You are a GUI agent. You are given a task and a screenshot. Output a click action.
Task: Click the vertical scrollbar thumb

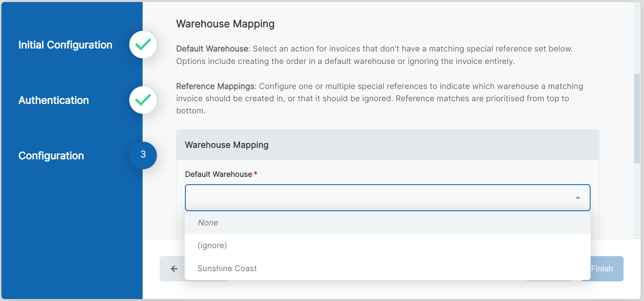coord(637,118)
